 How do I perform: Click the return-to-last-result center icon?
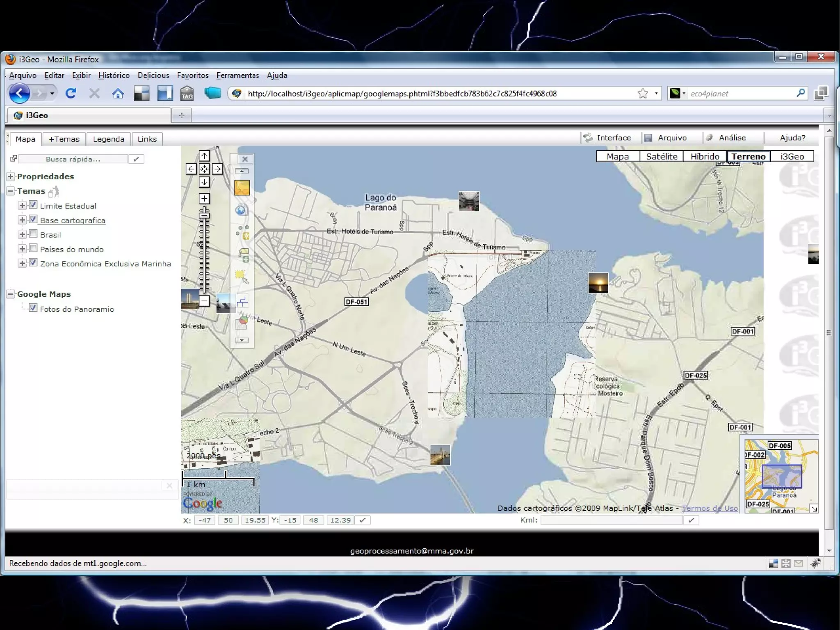[x=204, y=169]
